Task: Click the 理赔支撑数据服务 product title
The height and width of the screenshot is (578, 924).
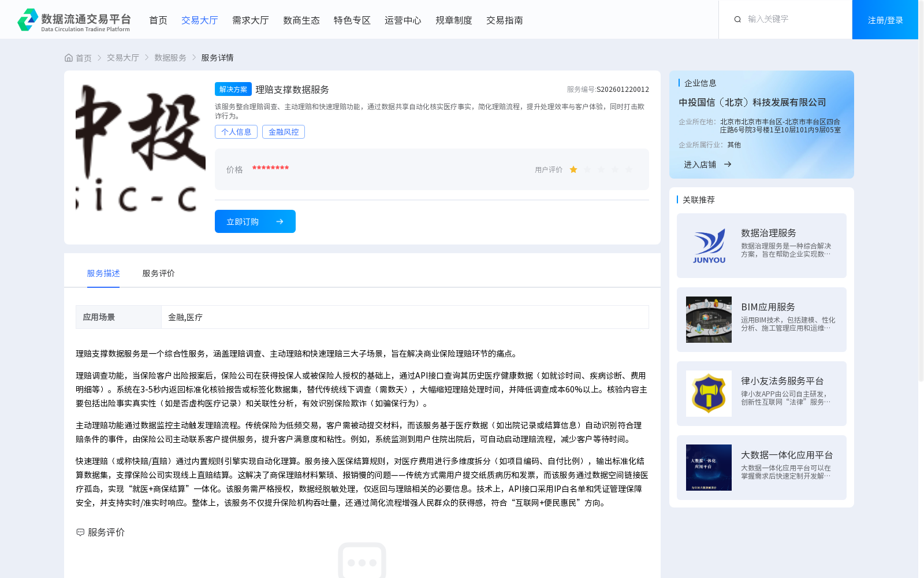Action: point(292,90)
